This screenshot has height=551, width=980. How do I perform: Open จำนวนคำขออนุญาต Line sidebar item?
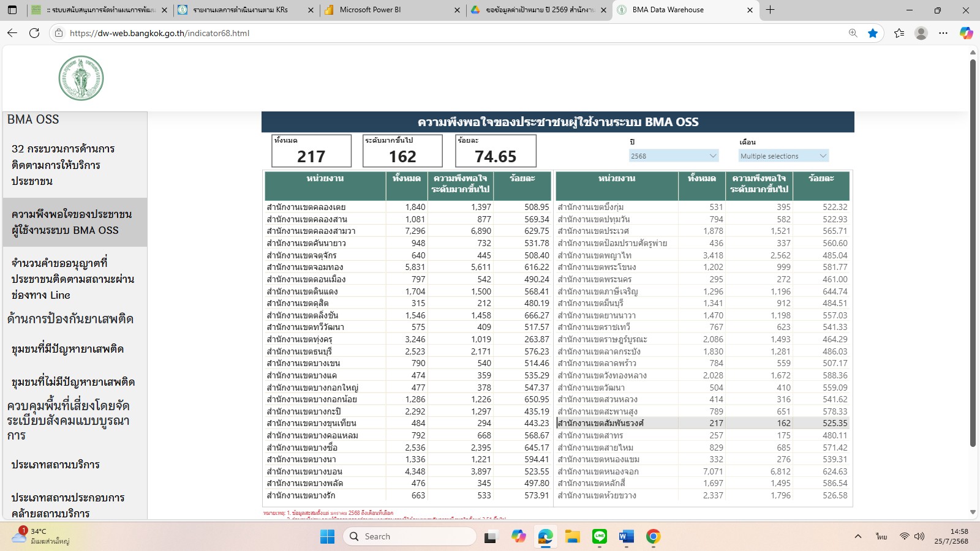tap(75, 279)
